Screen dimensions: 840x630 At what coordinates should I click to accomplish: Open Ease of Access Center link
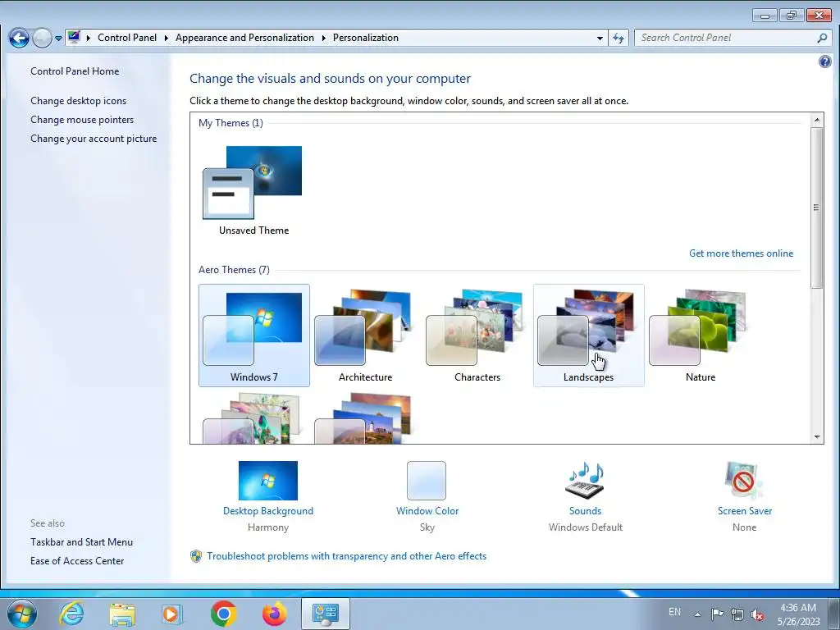pos(77,561)
